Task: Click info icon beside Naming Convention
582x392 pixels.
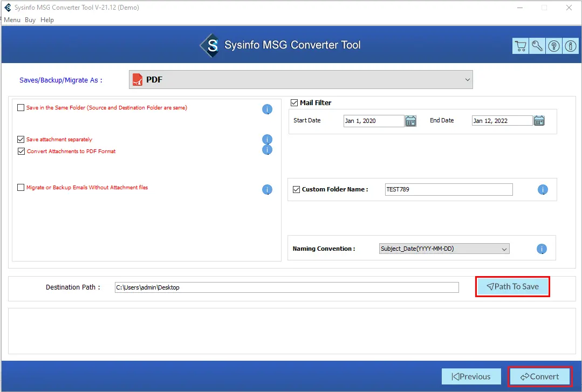Action: tap(542, 249)
